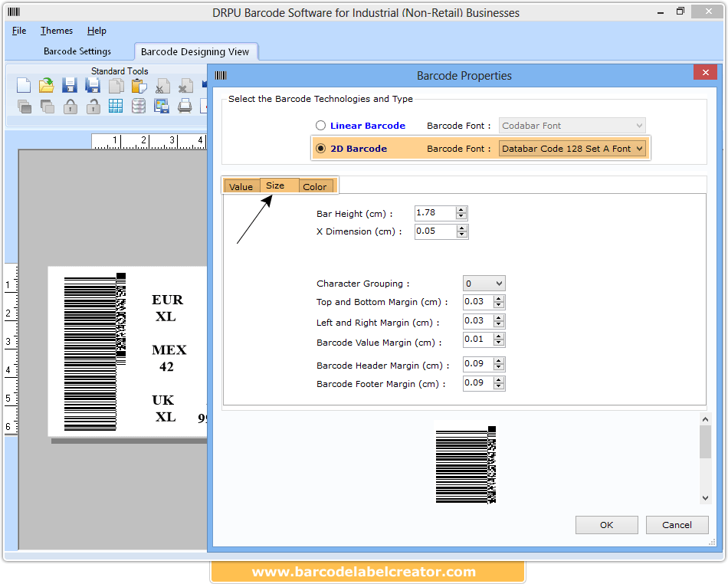Screen dimensions: 728x584
Task: Confirm barcode properties with OK
Action: point(606,525)
